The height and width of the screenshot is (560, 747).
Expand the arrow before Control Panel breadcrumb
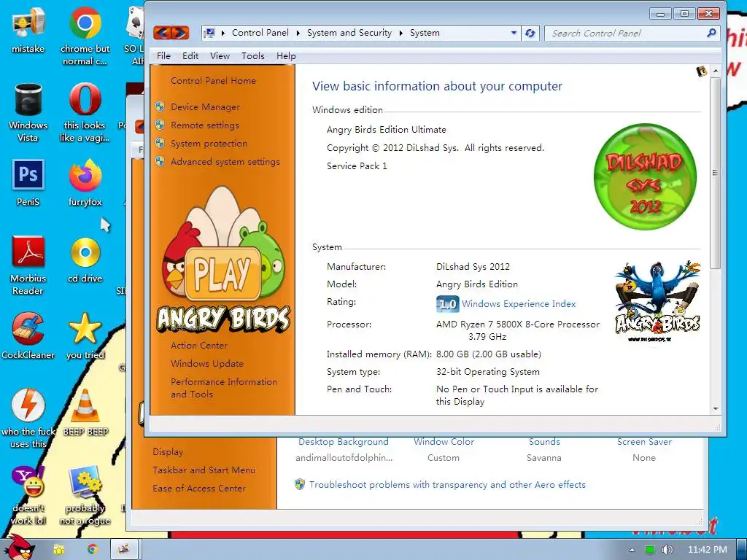point(222,33)
